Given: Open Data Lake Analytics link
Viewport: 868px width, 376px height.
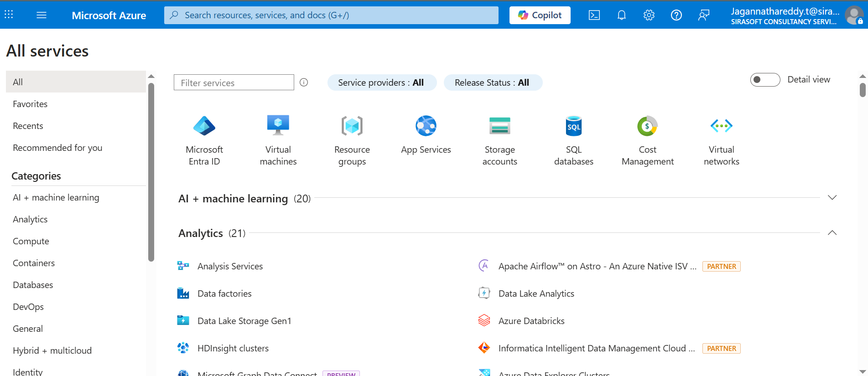Looking at the screenshot, I should coord(536,294).
